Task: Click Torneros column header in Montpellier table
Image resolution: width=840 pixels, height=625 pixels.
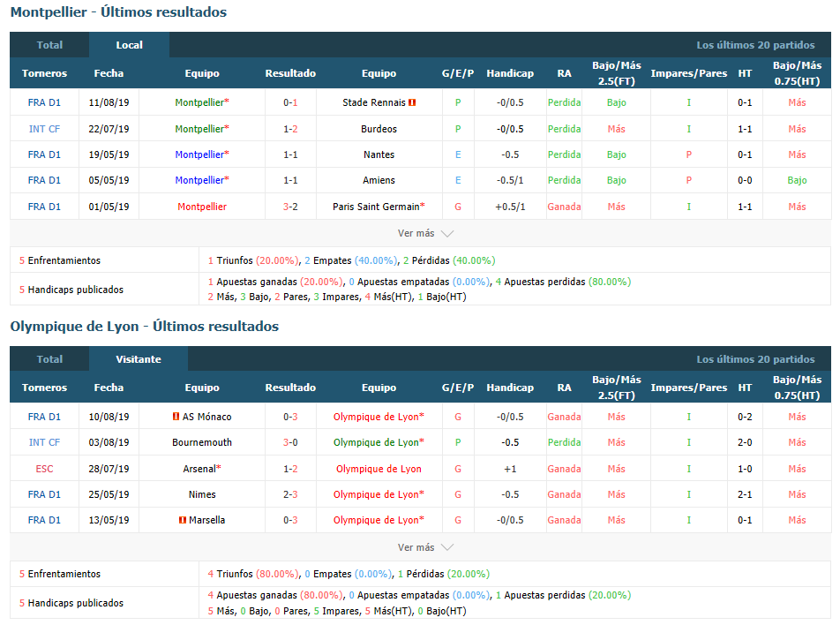Action: [x=44, y=73]
